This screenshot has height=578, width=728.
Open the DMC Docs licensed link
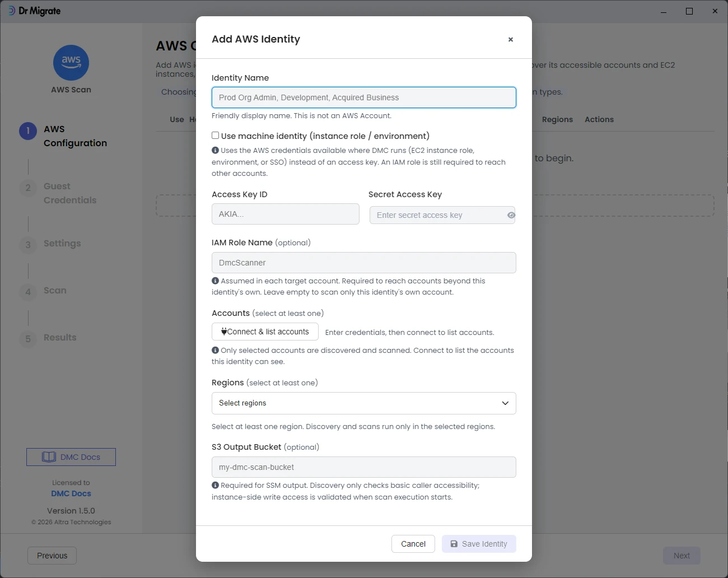click(x=71, y=493)
